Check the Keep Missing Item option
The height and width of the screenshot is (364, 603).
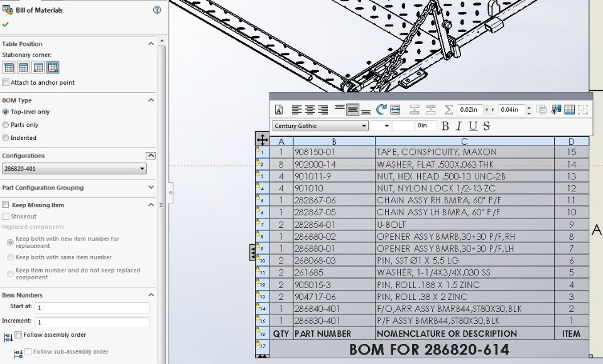(x=6, y=205)
